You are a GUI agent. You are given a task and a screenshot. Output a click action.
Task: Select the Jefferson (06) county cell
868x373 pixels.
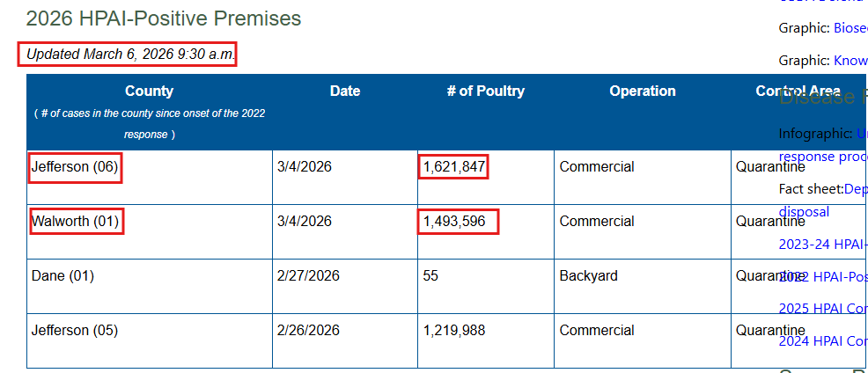(x=75, y=167)
